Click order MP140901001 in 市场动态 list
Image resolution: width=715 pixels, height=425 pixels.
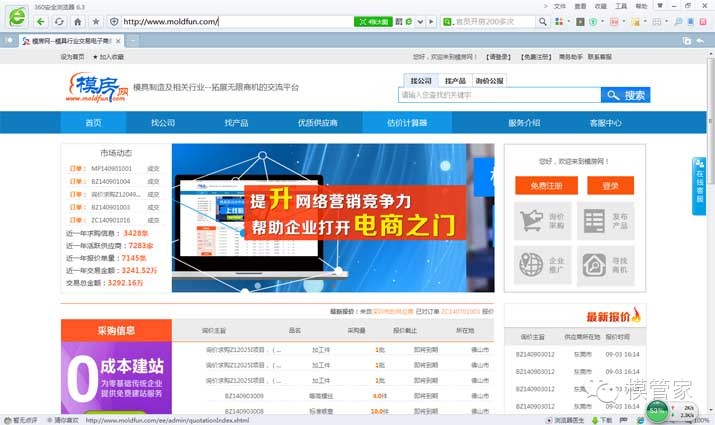click(111, 169)
